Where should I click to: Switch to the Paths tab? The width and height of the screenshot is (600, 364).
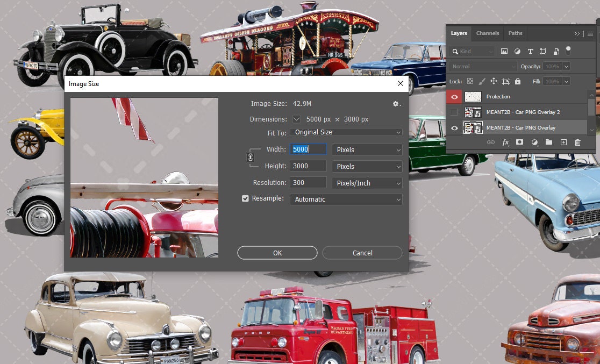coord(515,33)
